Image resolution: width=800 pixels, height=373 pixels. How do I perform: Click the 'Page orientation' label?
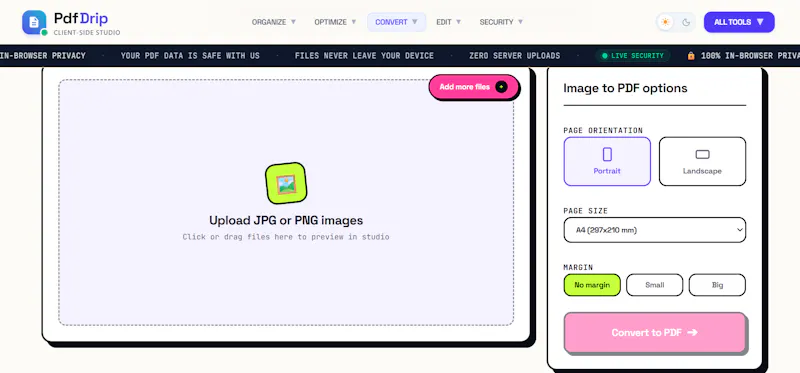click(x=603, y=131)
